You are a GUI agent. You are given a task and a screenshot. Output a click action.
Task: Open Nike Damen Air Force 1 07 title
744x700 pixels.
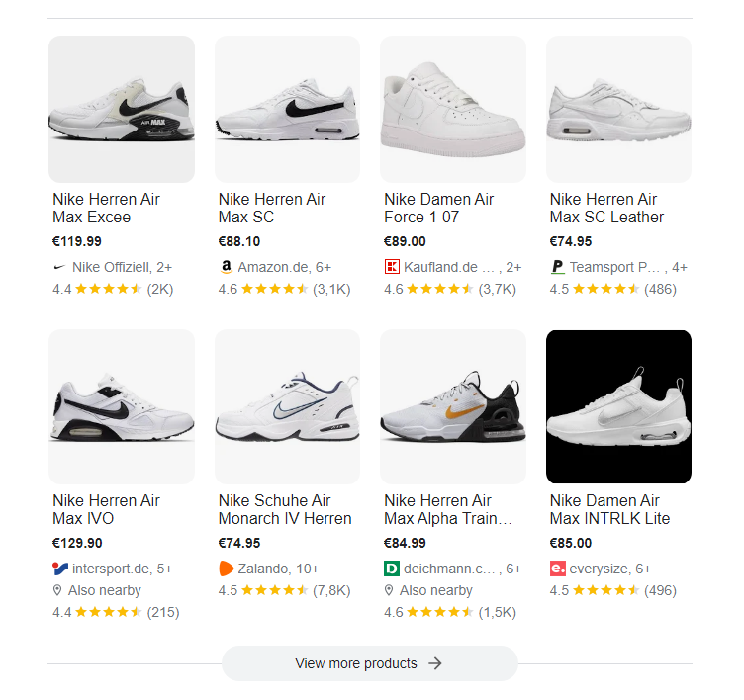tap(439, 209)
